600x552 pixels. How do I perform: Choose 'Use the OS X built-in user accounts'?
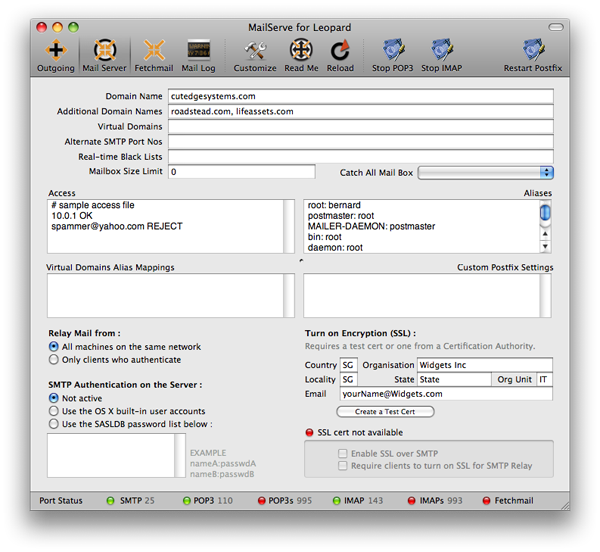54,411
